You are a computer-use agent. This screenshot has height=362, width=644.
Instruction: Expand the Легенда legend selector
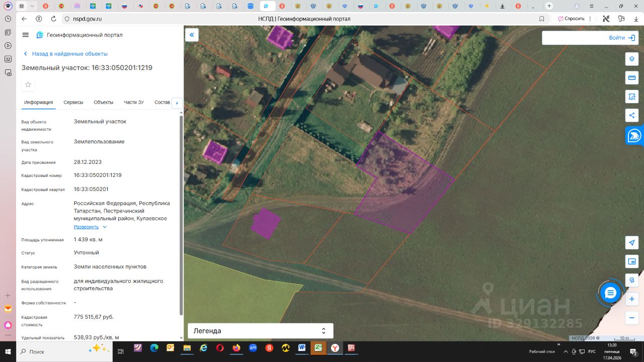click(x=260, y=331)
